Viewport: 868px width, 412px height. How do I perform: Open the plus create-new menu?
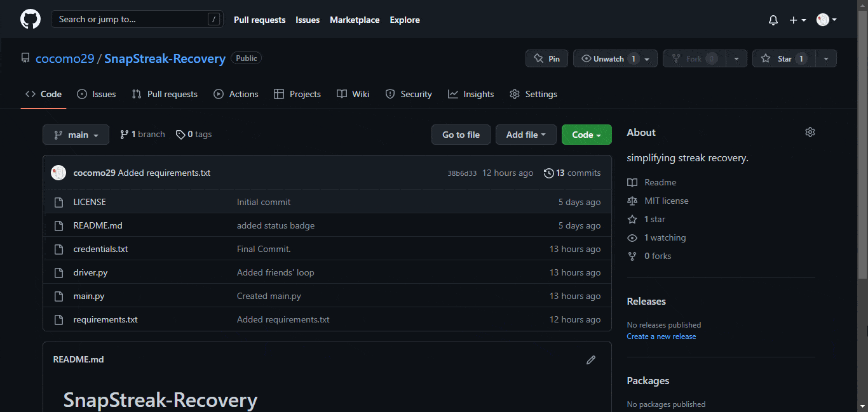coord(797,20)
